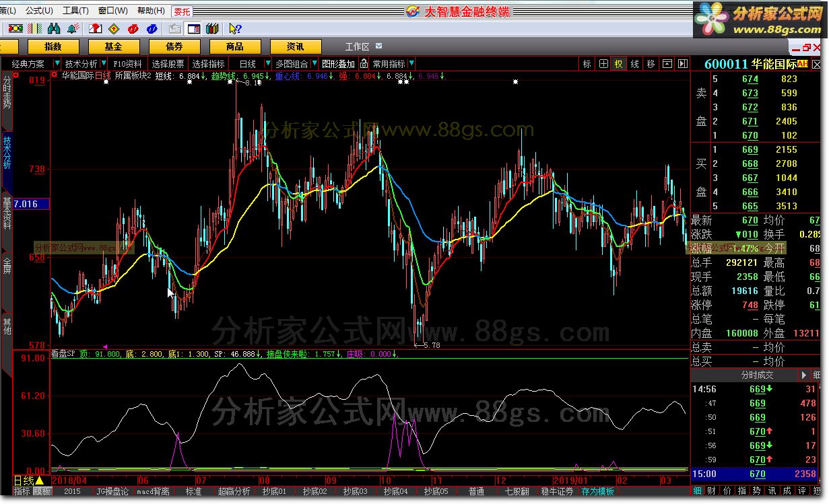Click the 商品 category button
This screenshot has height=504, width=829.
point(235,46)
